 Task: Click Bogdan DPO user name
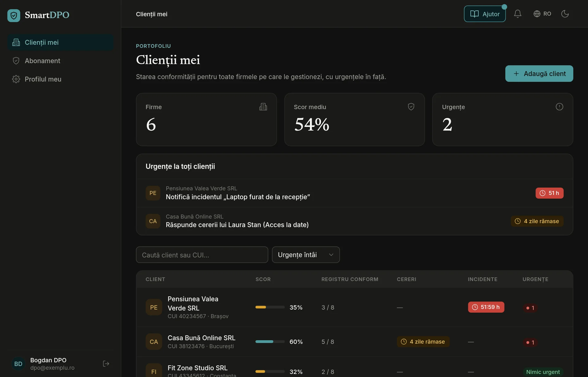coord(48,360)
